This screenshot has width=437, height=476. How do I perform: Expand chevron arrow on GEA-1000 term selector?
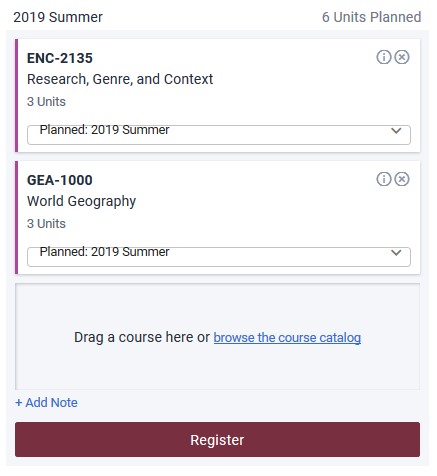pos(396,253)
